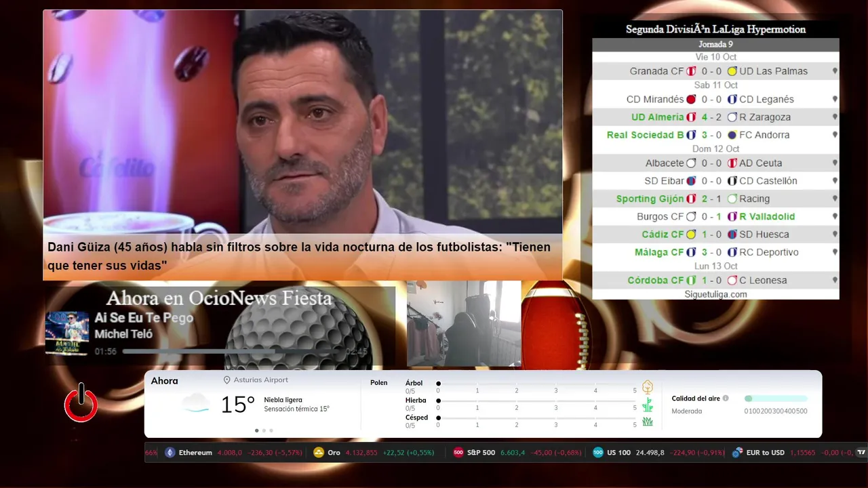Open venue pin for UD Almería match
This screenshot has height=488, width=868.
point(835,117)
